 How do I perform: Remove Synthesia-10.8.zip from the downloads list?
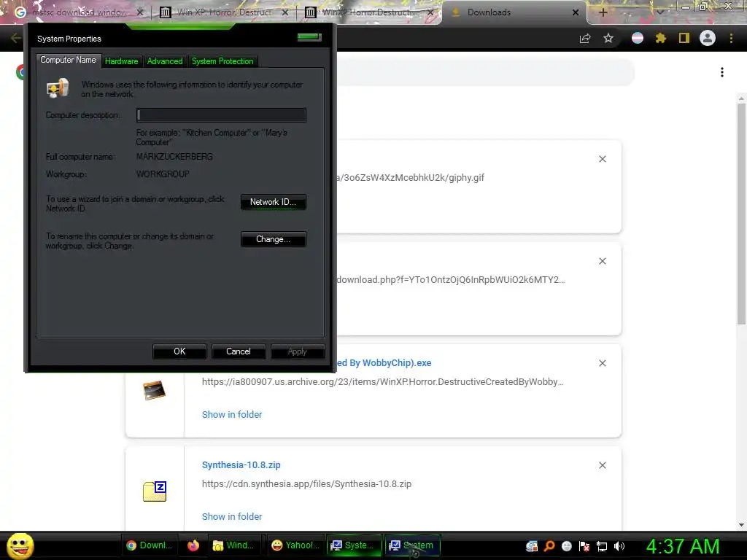(602, 465)
